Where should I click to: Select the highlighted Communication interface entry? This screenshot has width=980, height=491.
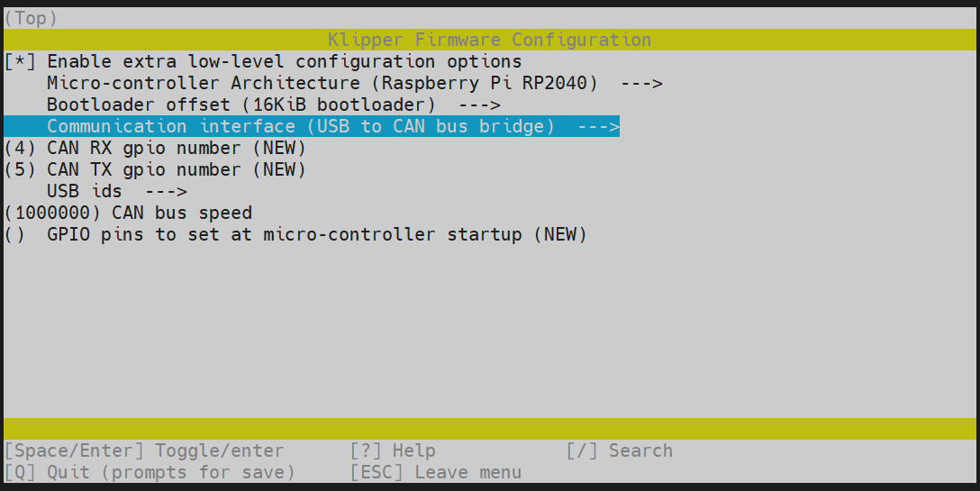(x=301, y=126)
